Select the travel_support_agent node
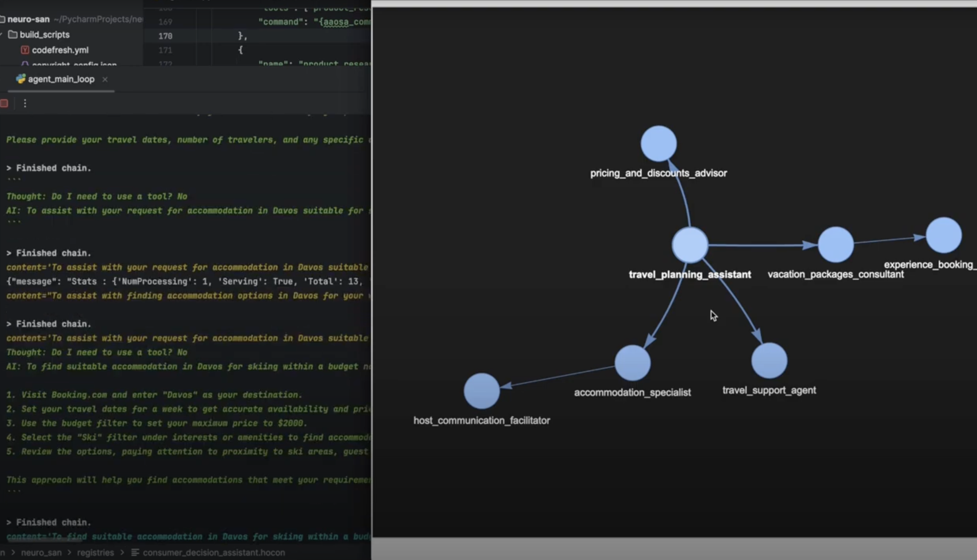The image size is (977, 560). point(769,361)
